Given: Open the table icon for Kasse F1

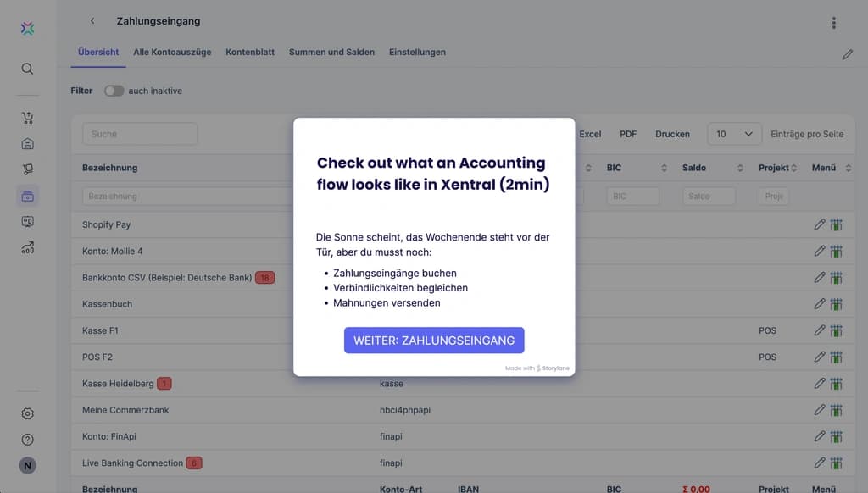Looking at the screenshot, I should pyautogui.click(x=836, y=331).
